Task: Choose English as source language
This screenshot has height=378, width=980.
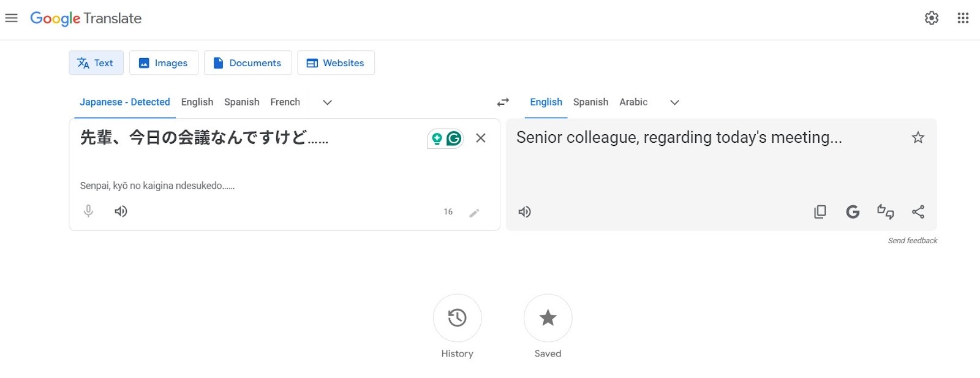Action: pyautogui.click(x=197, y=102)
